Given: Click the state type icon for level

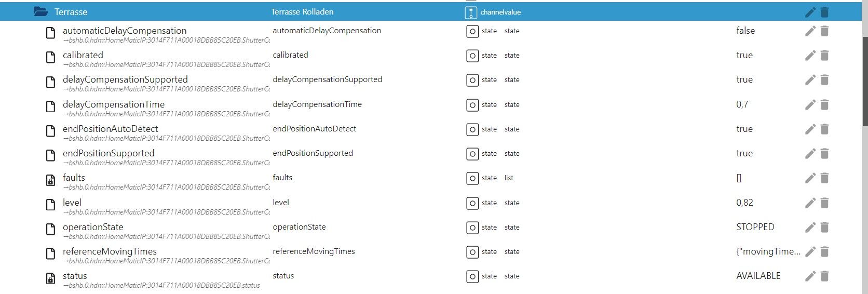Looking at the screenshot, I should [472, 203].
